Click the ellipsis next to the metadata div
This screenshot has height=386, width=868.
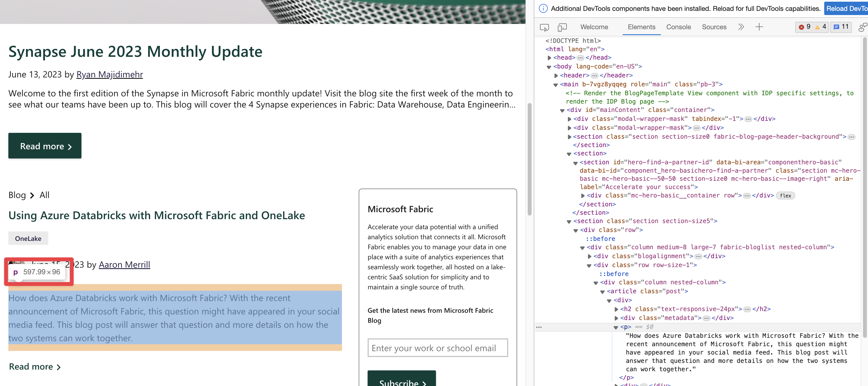pyautogui.click(x=706, y=318)
